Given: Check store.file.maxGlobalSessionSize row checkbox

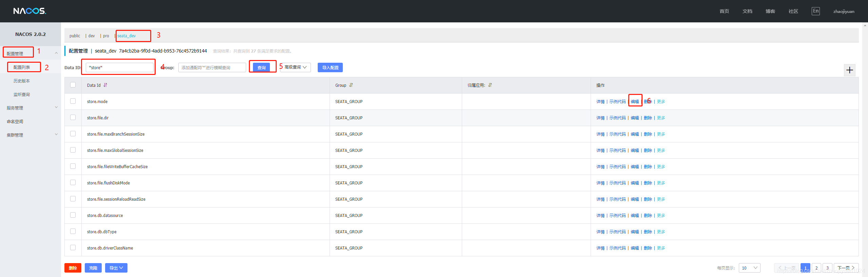Looking at the screenshot, I should click(x=73, y=150).
